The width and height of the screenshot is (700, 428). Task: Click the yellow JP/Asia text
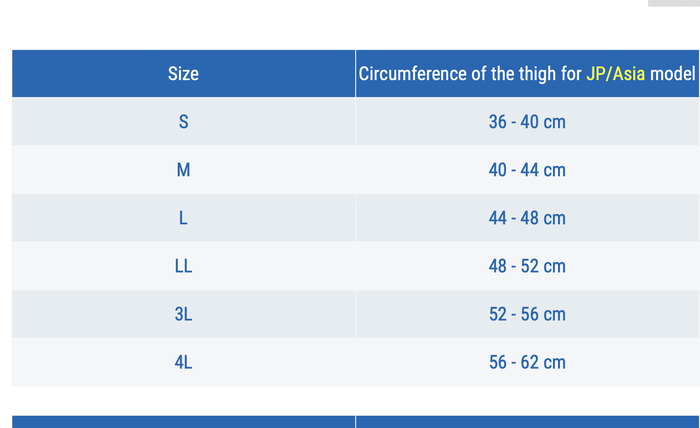616,74
